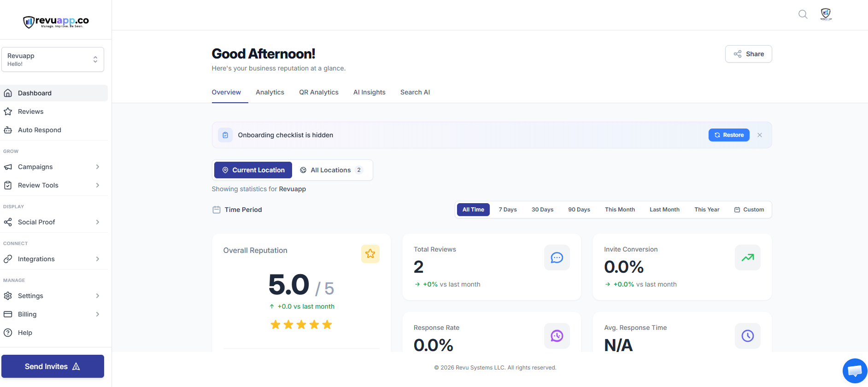
Task: Click the 5.0 reputation score
Action: pos(289,285)
